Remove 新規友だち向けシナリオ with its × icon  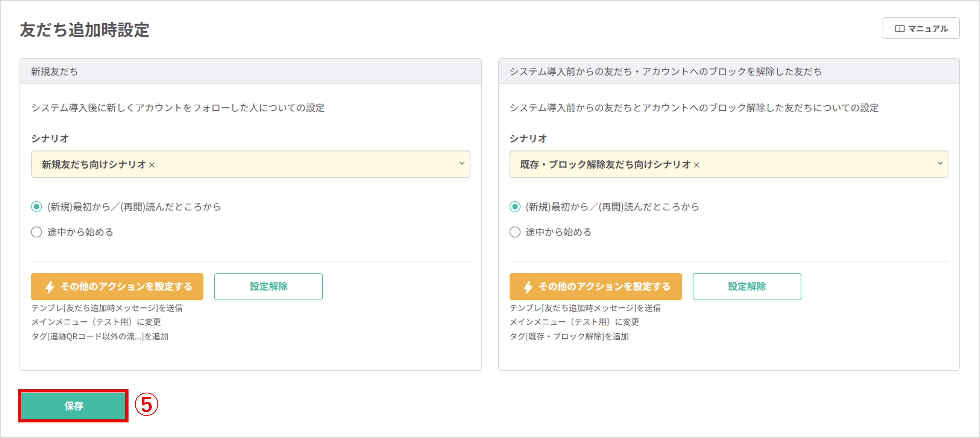coord(152,165)
